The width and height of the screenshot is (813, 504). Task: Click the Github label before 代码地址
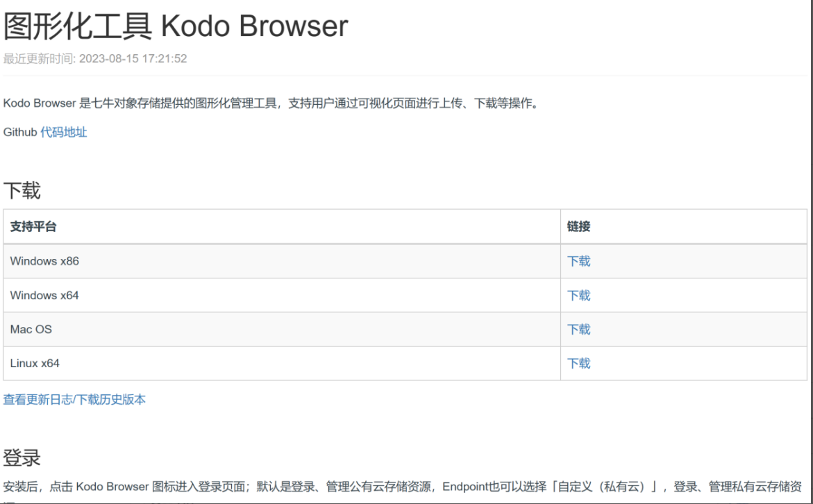click(x=20, y=132)
